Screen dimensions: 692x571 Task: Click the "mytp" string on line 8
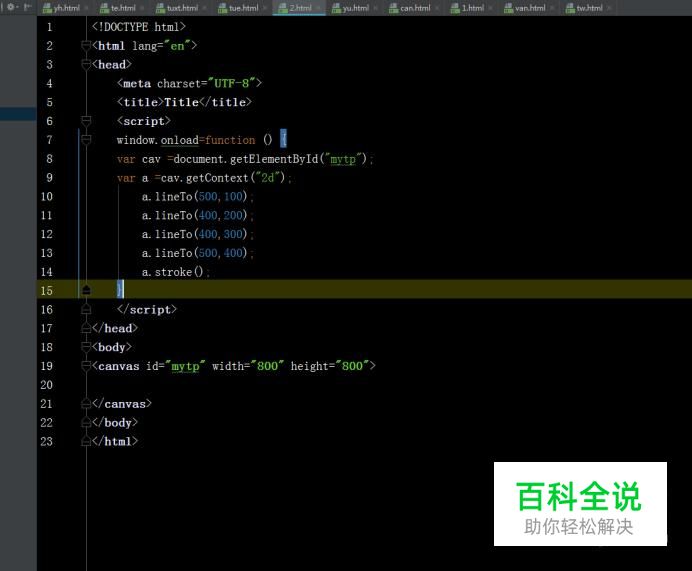point(343,158)
